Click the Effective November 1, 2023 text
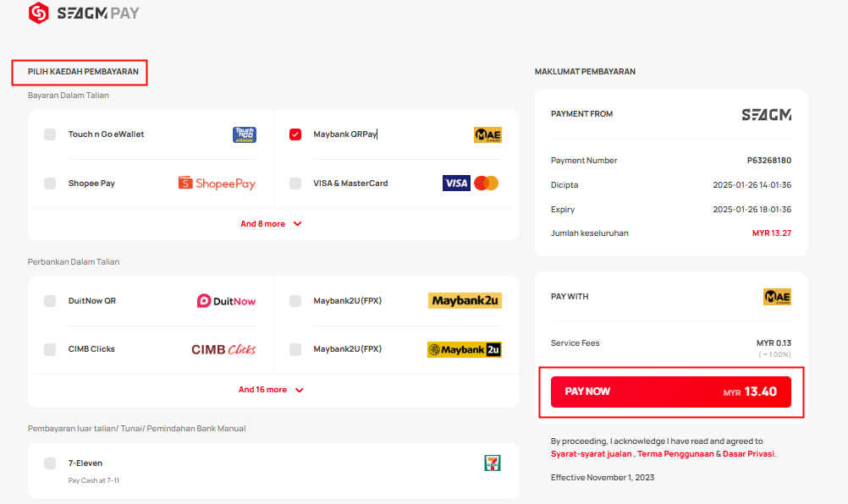 coord(603,478)
